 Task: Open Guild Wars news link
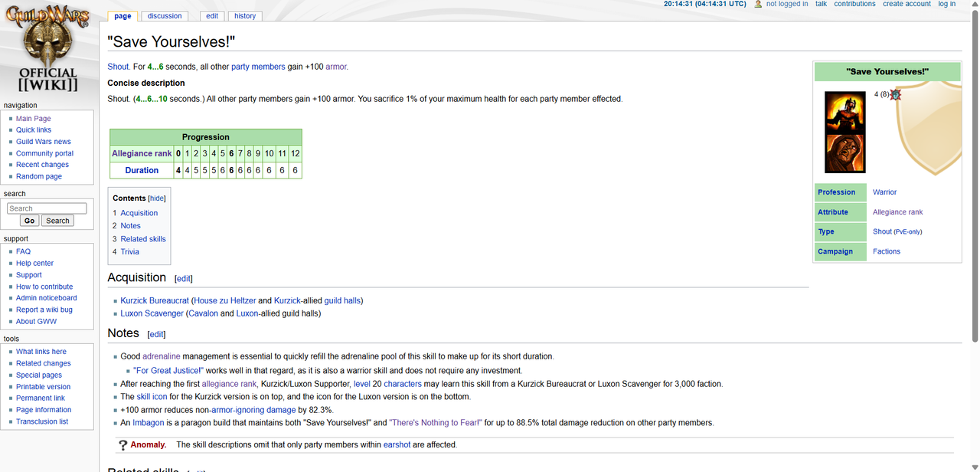tap(44, 142)
